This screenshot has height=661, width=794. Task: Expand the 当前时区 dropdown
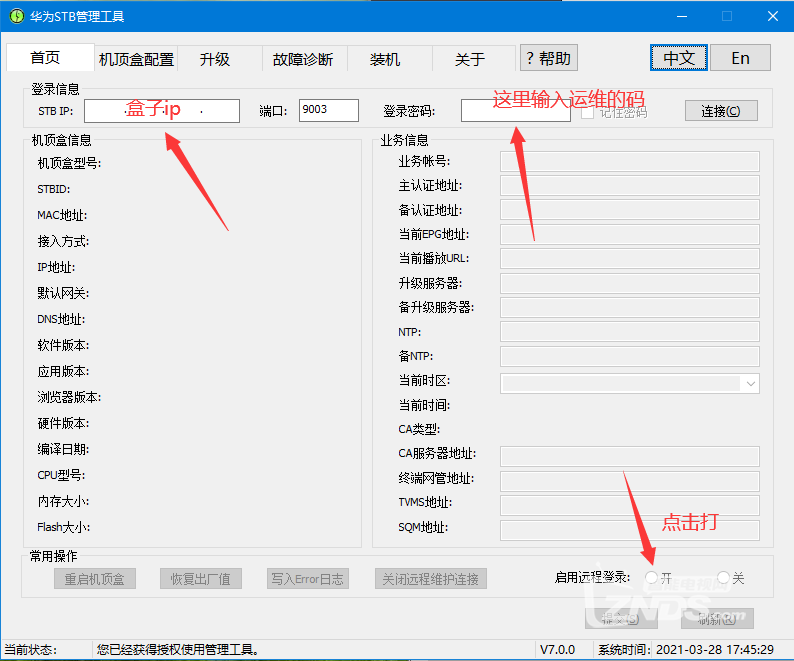coord(750,383)
